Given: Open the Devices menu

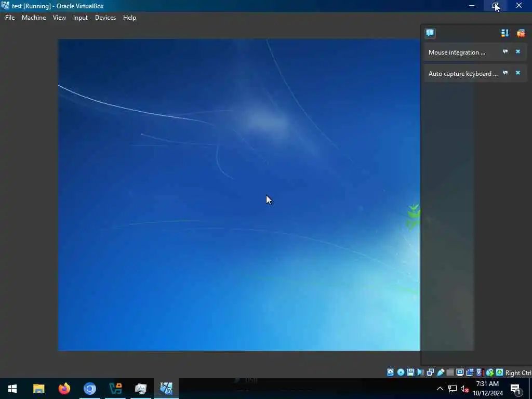Looking at the screenshot, I should (105, 18).
